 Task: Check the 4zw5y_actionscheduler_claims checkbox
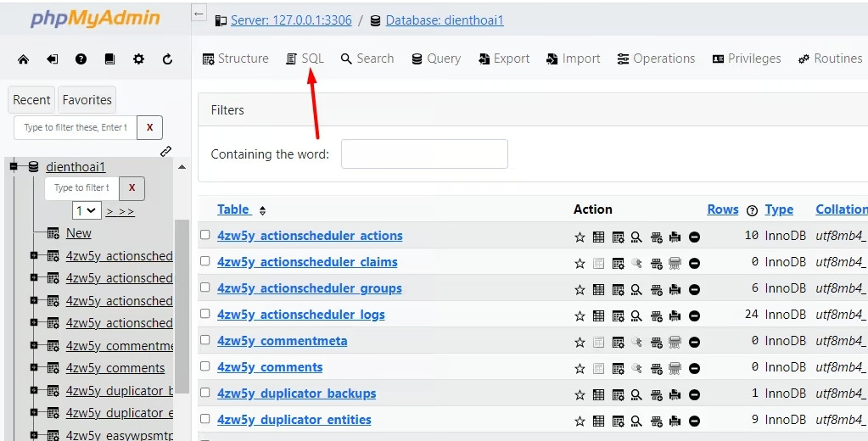coord(204,260)
